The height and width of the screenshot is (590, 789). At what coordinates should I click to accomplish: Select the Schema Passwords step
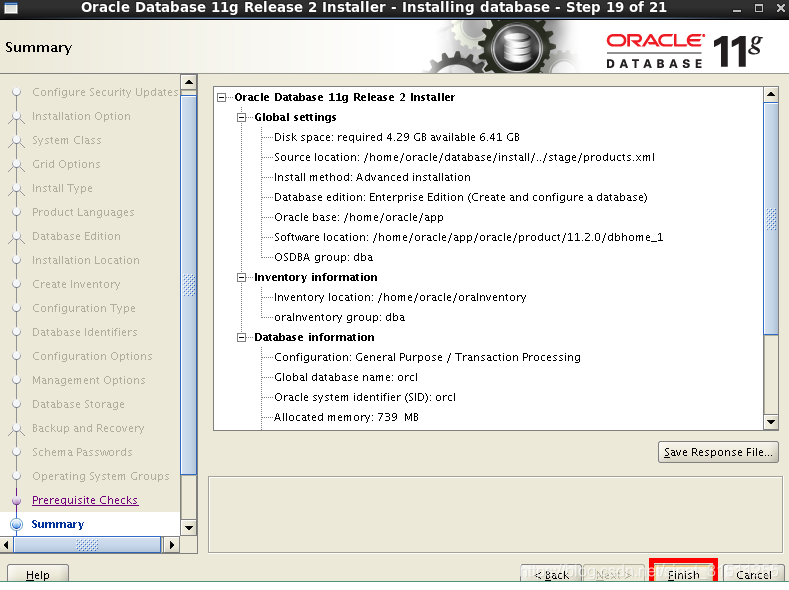(x=82, y=452)
